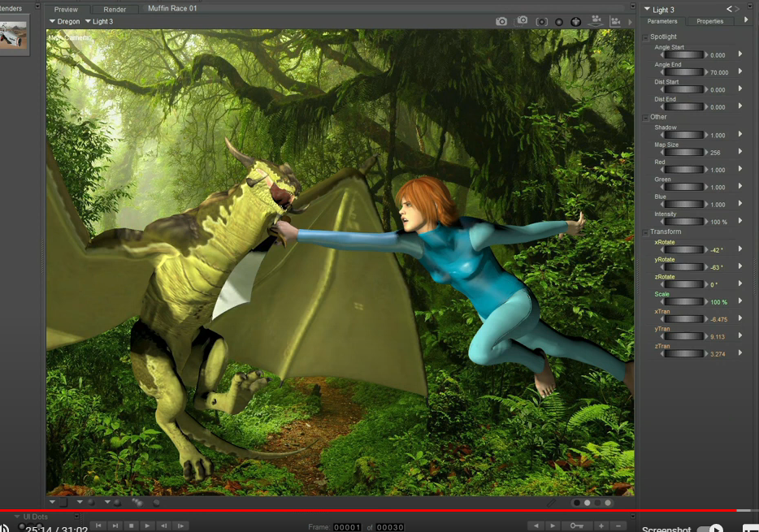This screenshot has height=532, width=759.
Task: Open the Dregon figure dropdown
Action: 64,22
